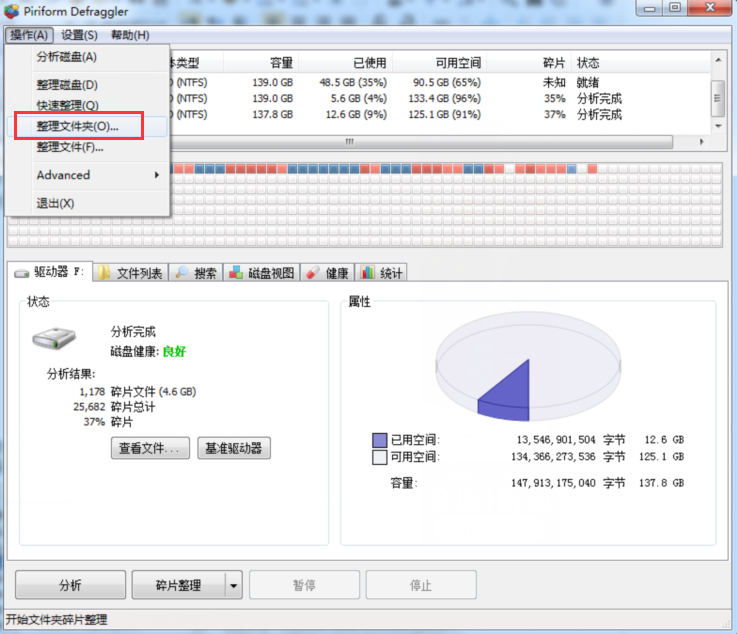
Task: Click the 碎片整理 button
Action: [x=178, y=585]
